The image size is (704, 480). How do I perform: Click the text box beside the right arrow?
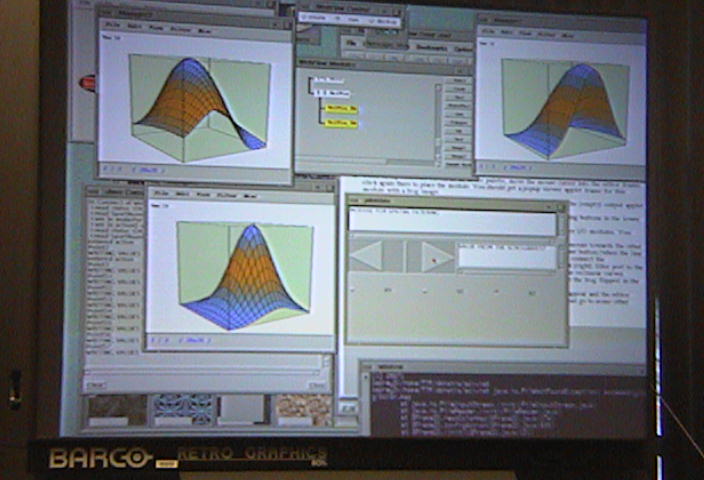tap(507, 257)
